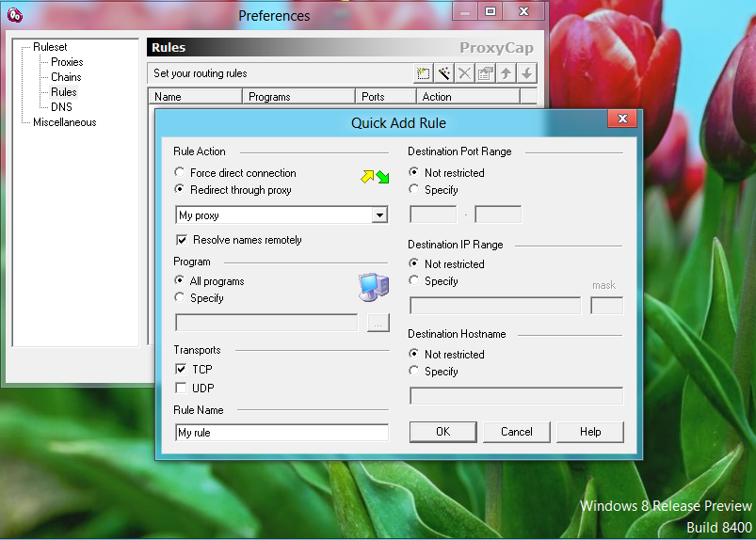The width and height of the screenshot is (756, 540).
Task: Click the Rule Name field with My rule
Action: tap(282, 433)
